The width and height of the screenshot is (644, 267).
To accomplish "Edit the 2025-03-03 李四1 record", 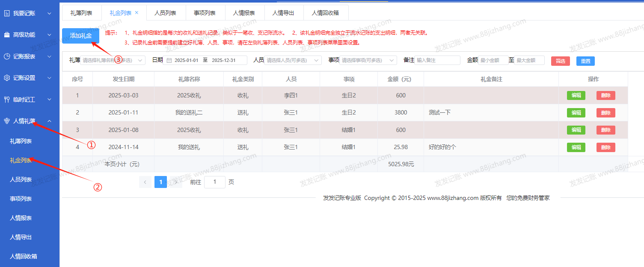I will pyautogui.click(x=576, y=95).
